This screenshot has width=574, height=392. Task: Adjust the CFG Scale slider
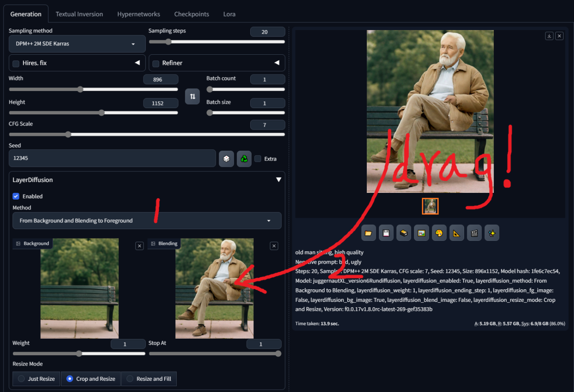tap(147, 134)
